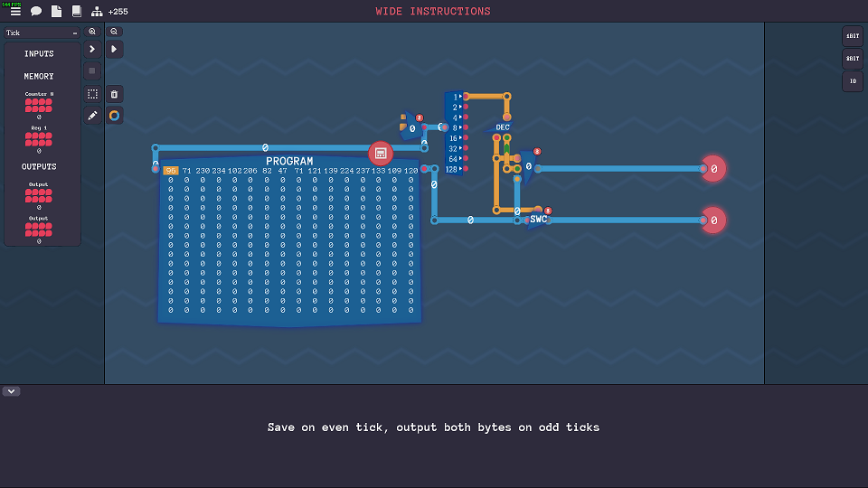The width and height of the screenshot is (868, 488).
Task: Click the document page icon
Action: (x=56, y=12)
